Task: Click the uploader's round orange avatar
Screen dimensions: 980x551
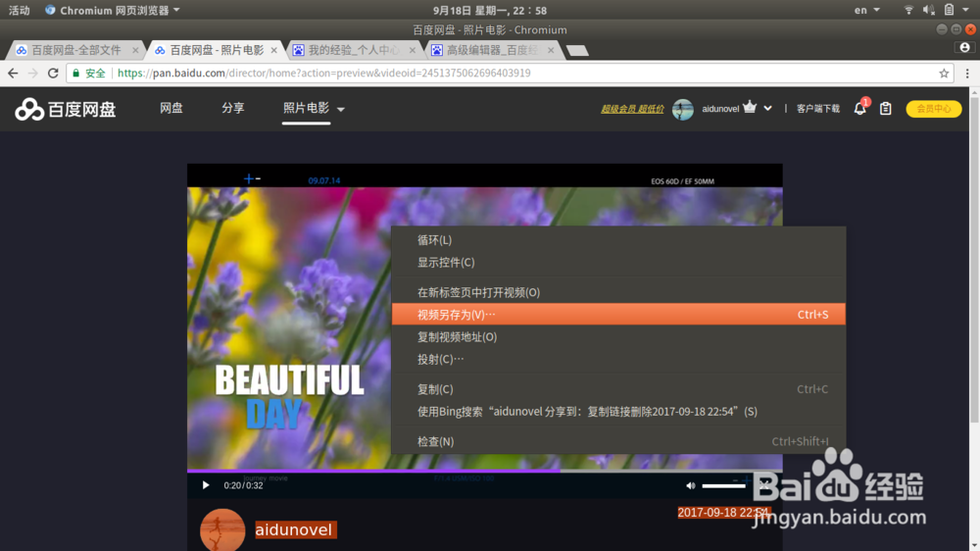Action: click(222, 530)
